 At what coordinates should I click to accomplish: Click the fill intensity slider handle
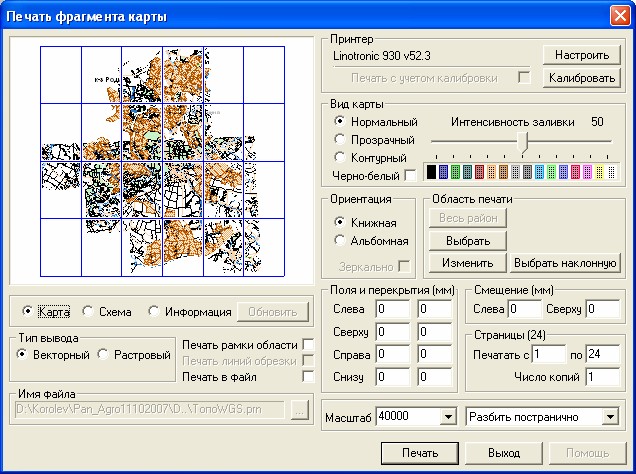coord(522,143)
